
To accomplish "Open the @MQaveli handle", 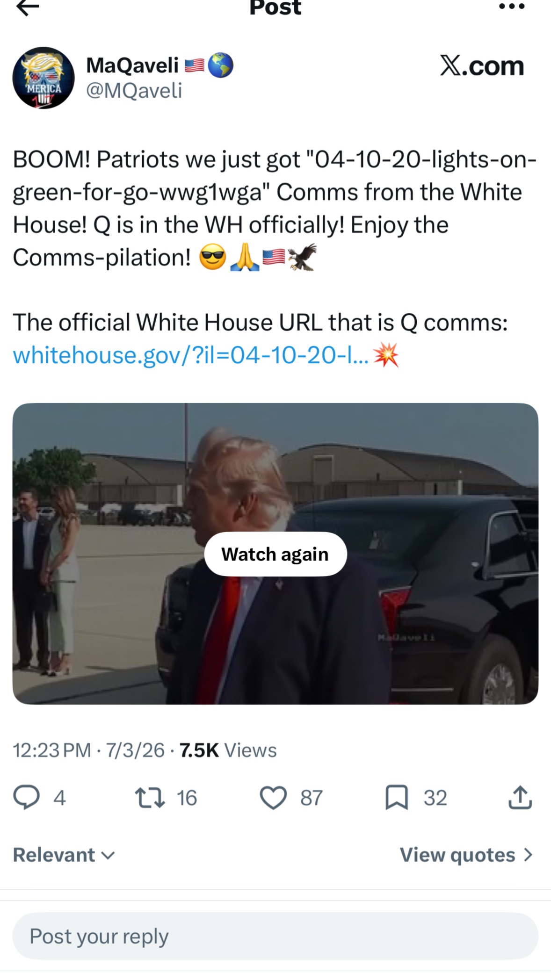I will coord(134,91).
